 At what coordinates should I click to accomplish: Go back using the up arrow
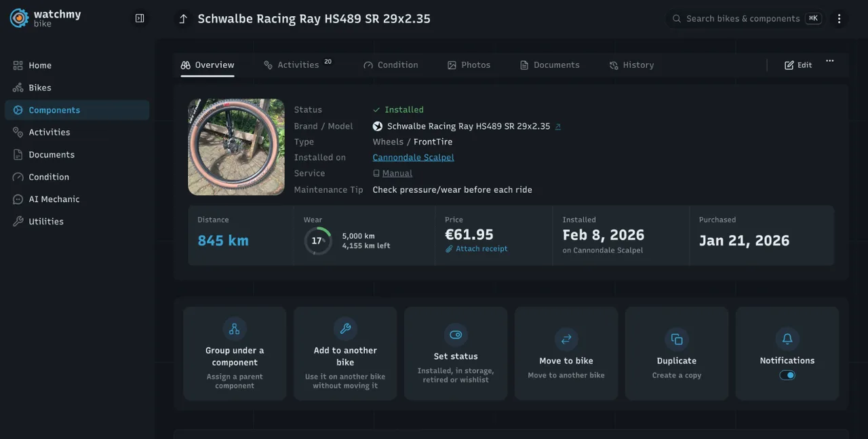pos(183,19)
